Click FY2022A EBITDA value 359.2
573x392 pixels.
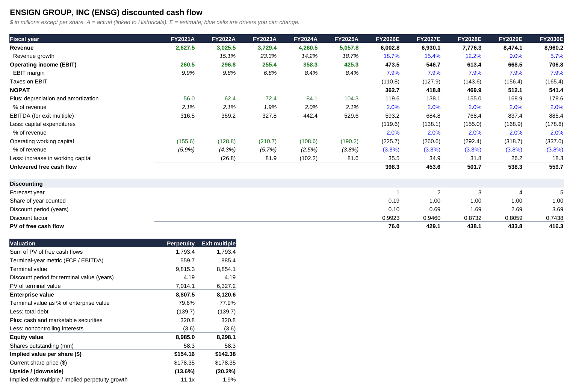coord(228,116)
